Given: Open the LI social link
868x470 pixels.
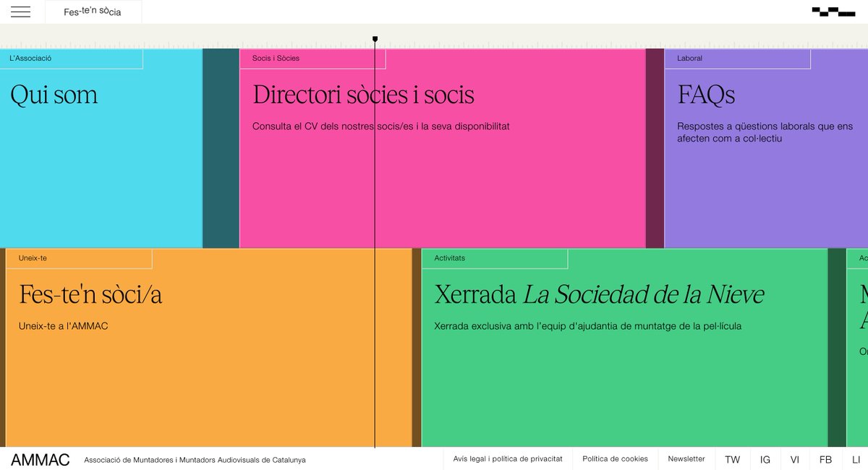Looking at the screenshot, I should pos(856,459).
